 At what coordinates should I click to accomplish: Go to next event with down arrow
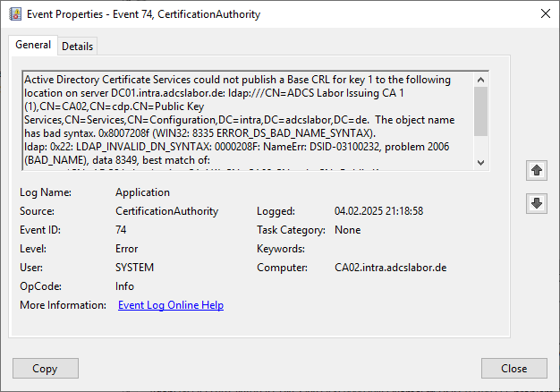[537, 204]
